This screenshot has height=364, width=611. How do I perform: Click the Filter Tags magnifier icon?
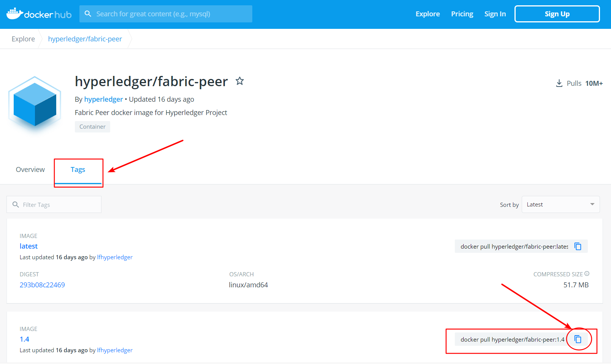coord(16,205)
